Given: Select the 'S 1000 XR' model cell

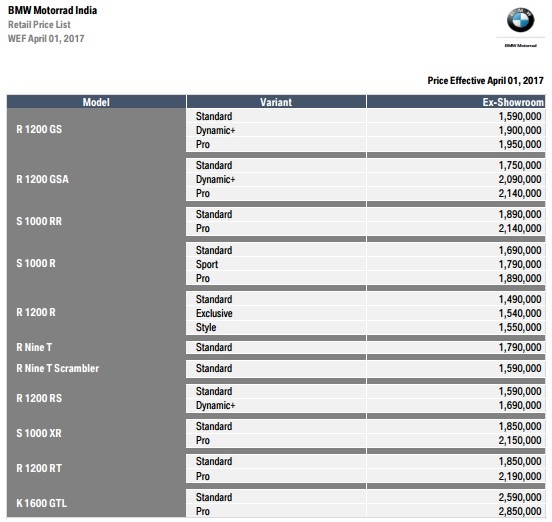Looking at the screenshot, I should (39, 433).
